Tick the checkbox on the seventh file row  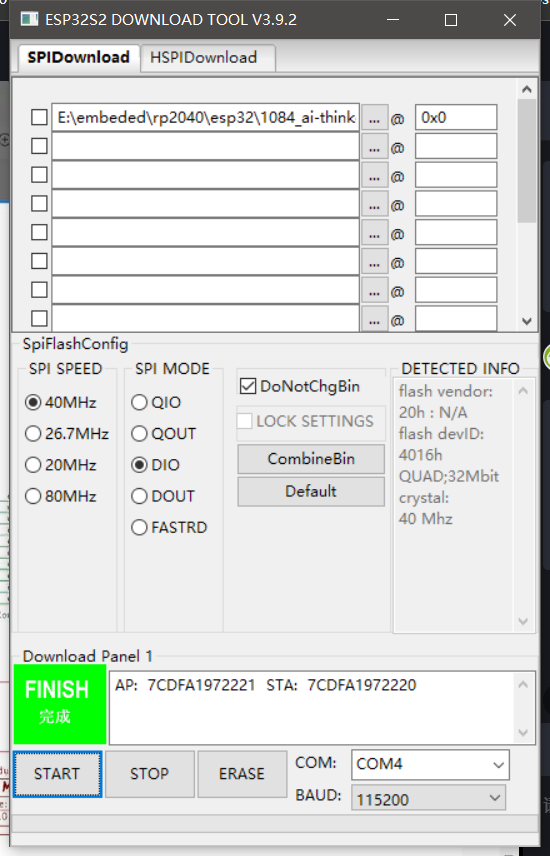tap(39, 290)
